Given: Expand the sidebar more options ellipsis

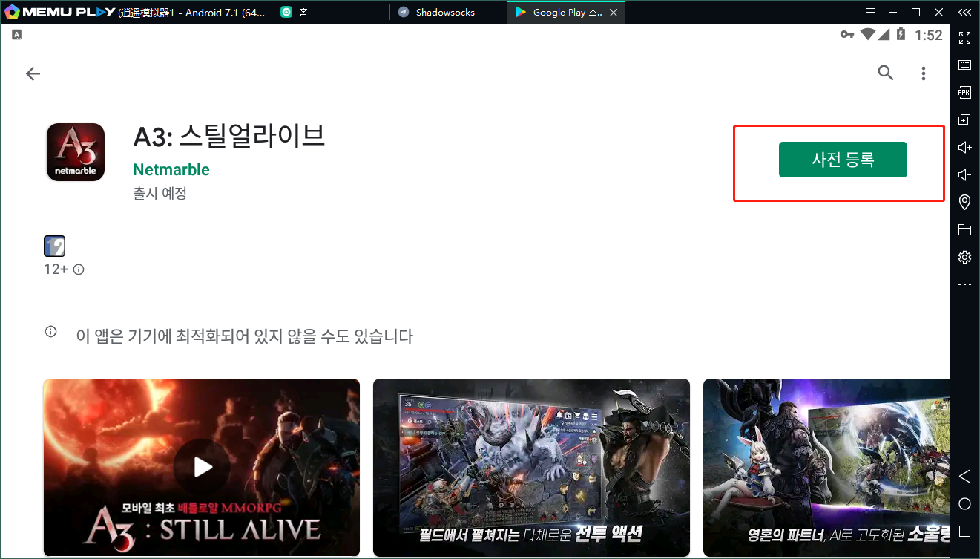Looking at the screenshot, I should pos(964,284).
